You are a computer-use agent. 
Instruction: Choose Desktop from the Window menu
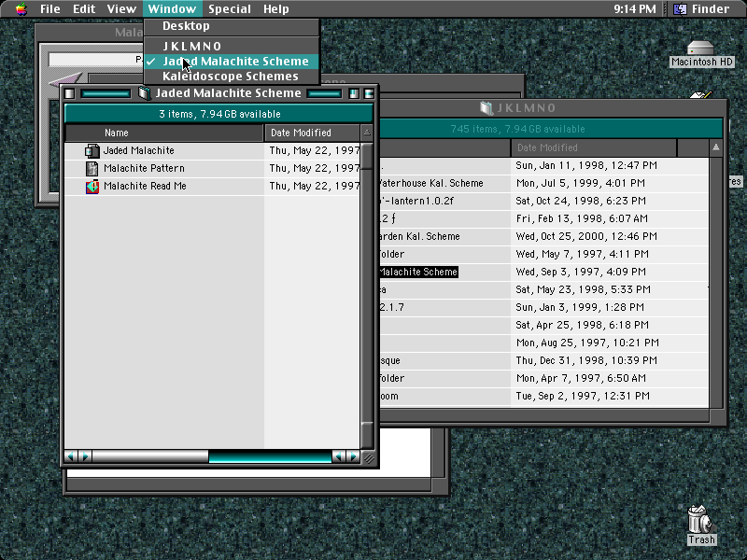tap(232, 26)
